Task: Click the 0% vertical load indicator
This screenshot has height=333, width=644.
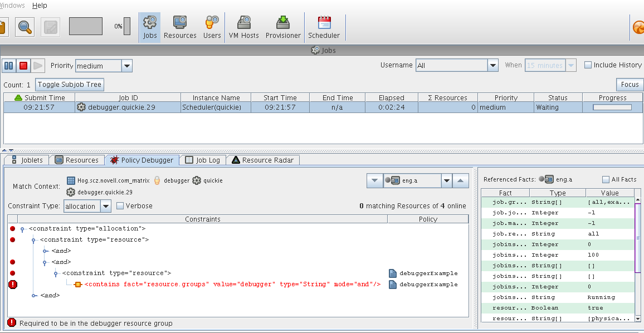Action: pos(127,26)
